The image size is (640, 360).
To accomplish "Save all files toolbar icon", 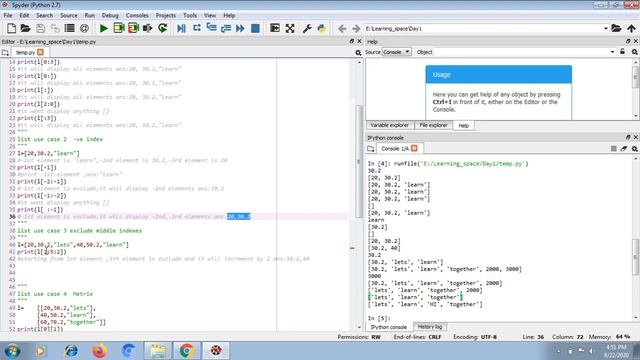I will point(55,28).
